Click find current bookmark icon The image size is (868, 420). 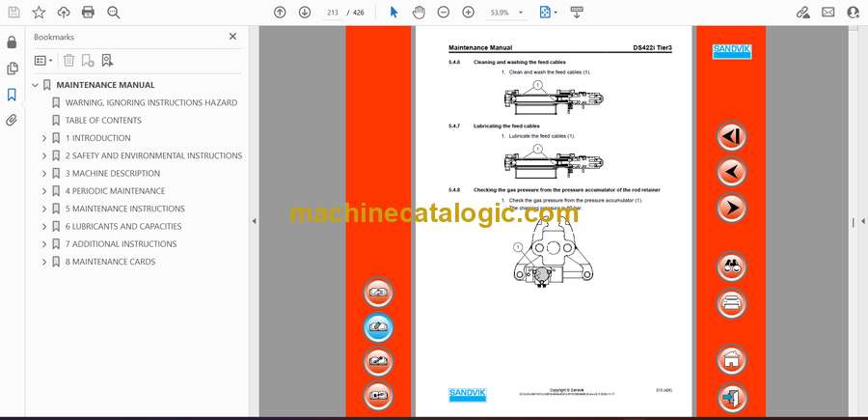click(107, 61)
